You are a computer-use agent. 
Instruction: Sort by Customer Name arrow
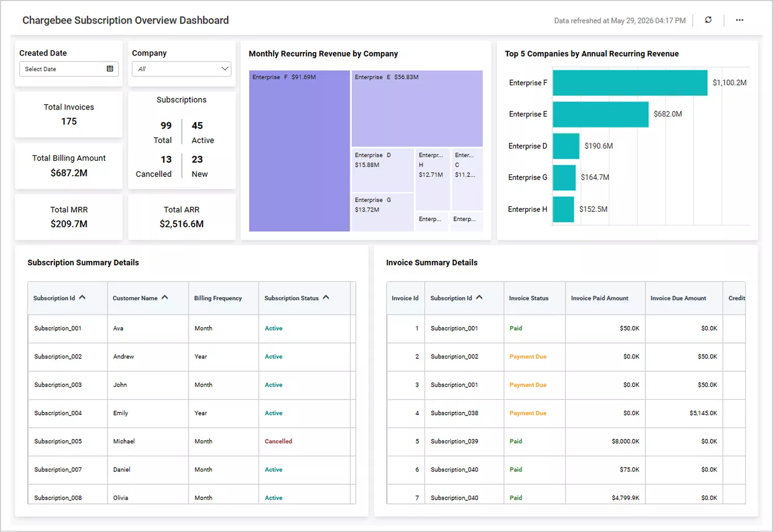[165, 297]
